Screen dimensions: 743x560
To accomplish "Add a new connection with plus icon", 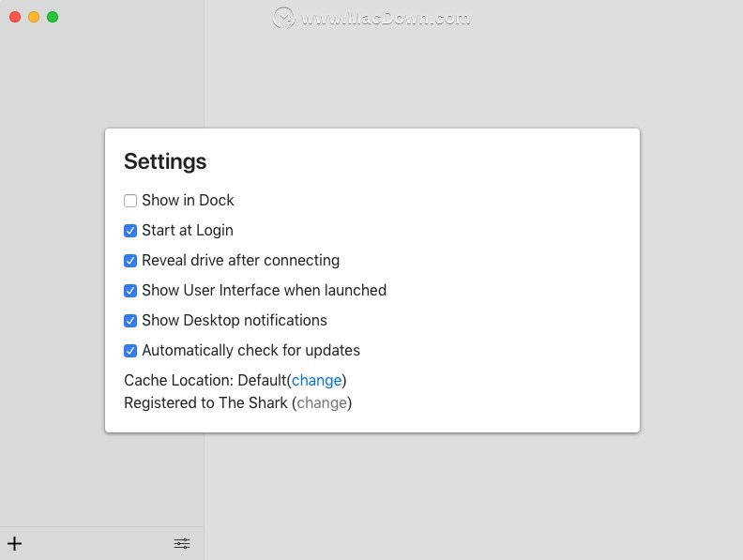I will (15, 543).
